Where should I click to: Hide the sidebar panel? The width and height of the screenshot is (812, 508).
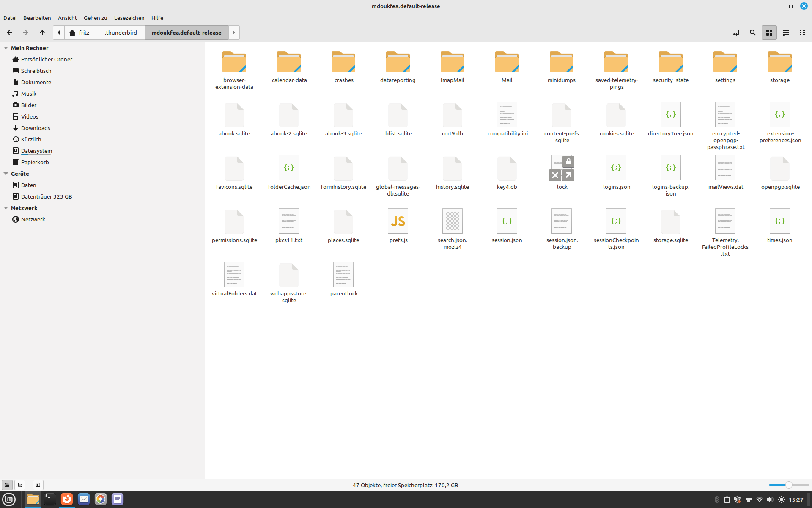[38, 485]
